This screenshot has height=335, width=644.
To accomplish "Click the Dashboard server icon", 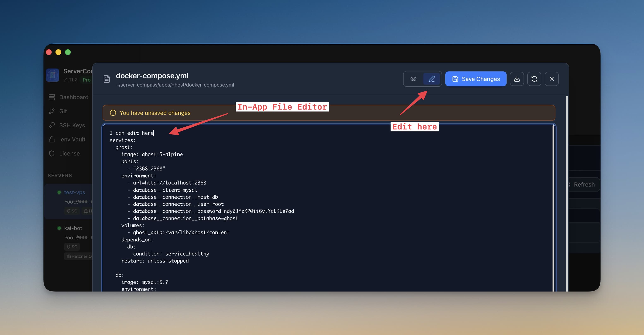I will (x=52, y=97).
